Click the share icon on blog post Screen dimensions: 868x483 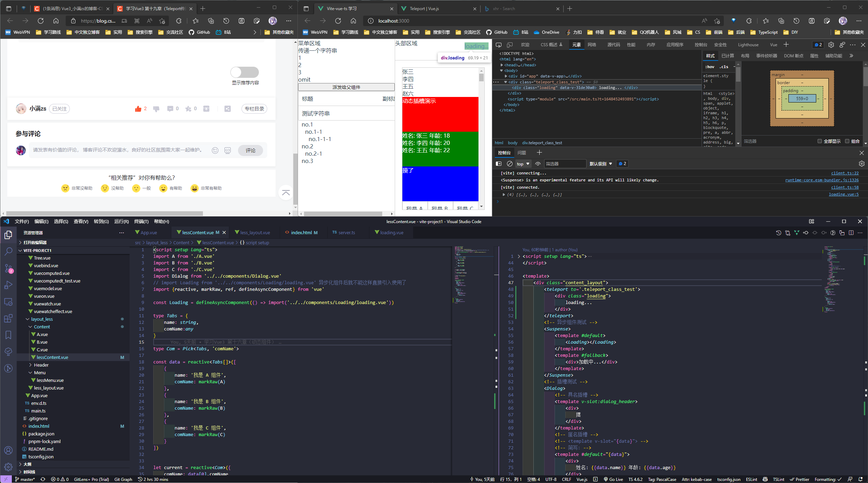click(227, 109)
